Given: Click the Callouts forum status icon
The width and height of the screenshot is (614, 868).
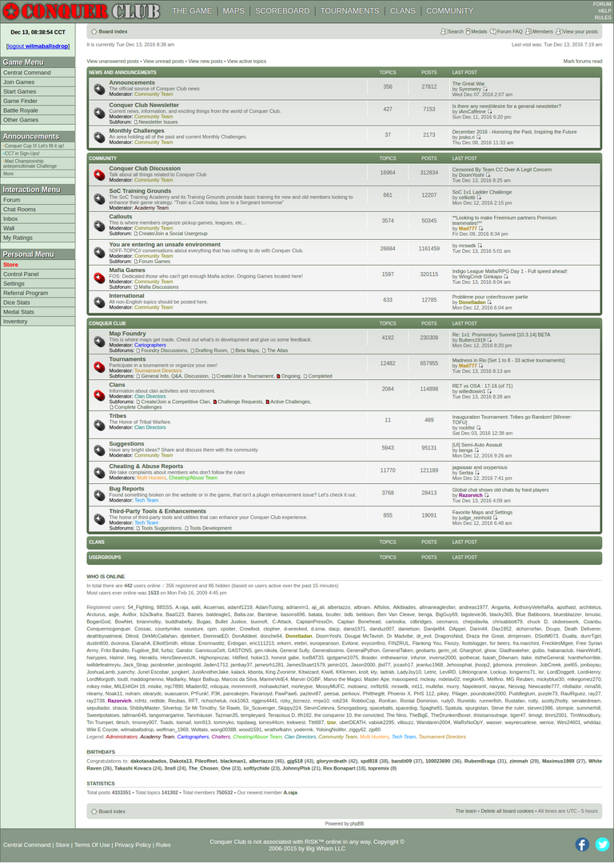Looking at the screenshot, I should [x=100, y=226].
